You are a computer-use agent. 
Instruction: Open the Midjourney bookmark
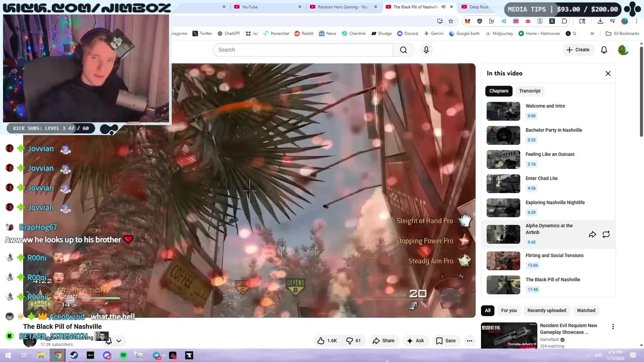[x=499, y=34]
